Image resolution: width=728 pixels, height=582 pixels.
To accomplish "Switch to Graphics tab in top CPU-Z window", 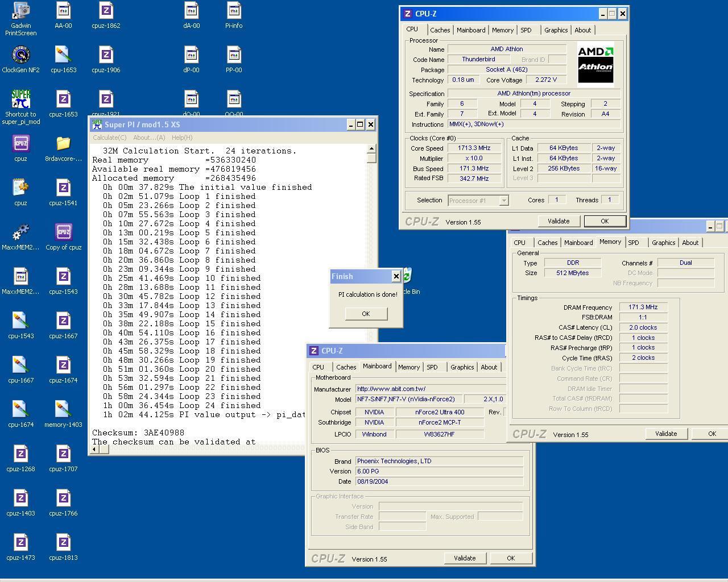I will coord(556,30).
